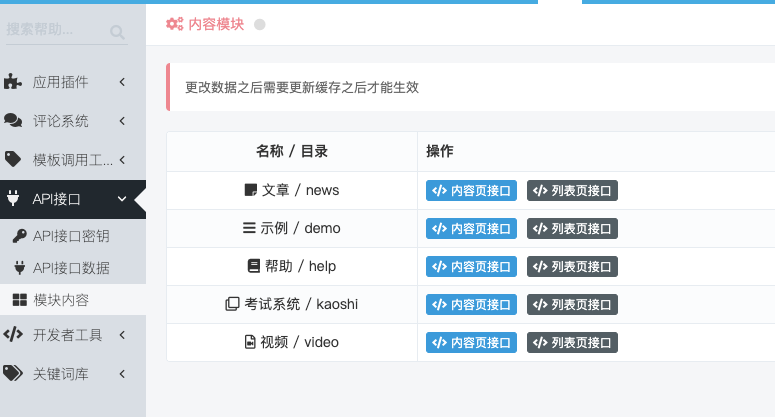This screenshot has height=417, width=775.
Task: Expand the 关键词库 chevron
Action: [122, 374]
